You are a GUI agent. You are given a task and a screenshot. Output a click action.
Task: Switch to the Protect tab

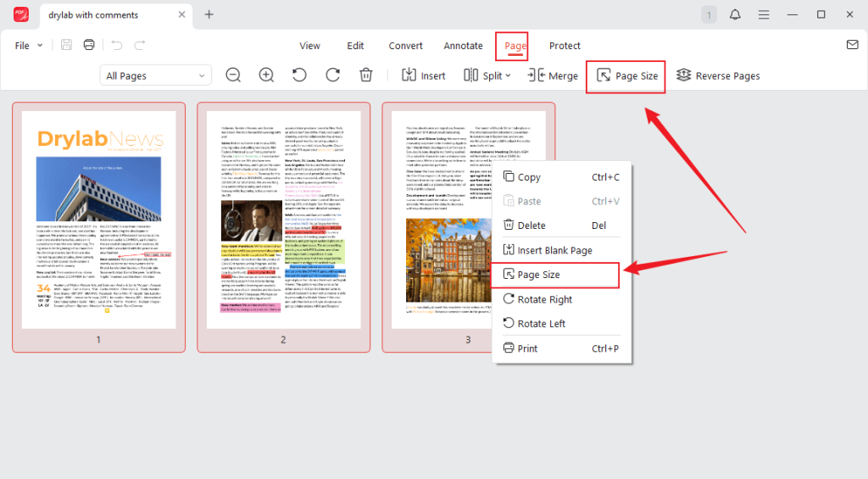(565, 46)
